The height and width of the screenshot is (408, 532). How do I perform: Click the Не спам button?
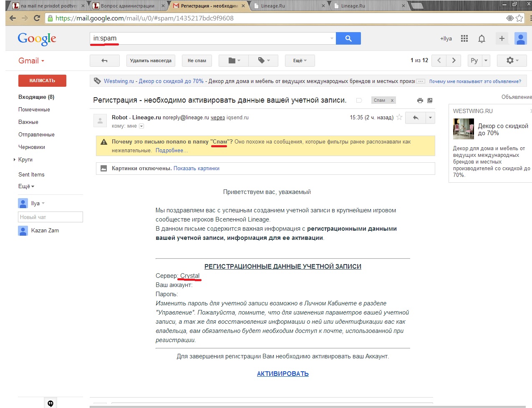pos(197,60)
